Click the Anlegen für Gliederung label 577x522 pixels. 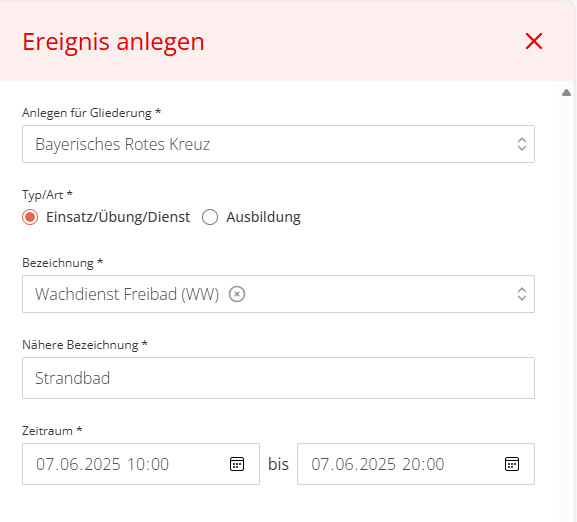[91, 113]
